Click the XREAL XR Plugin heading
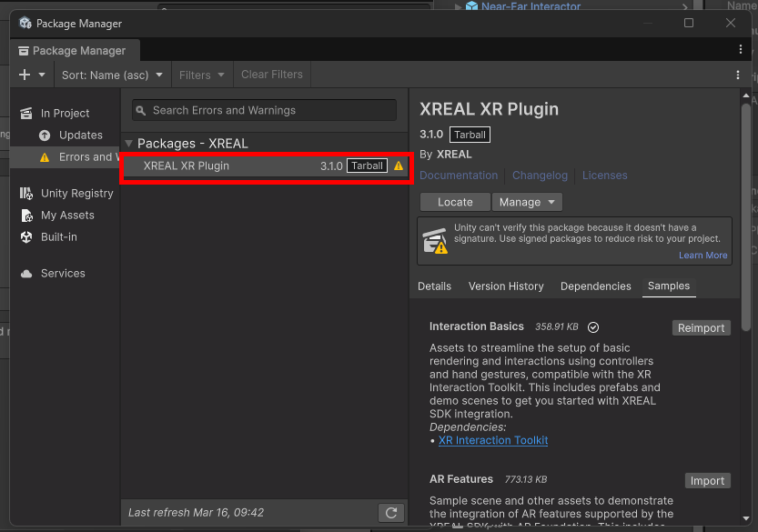Viewport: 758px width, 532px height. point(489,109)
